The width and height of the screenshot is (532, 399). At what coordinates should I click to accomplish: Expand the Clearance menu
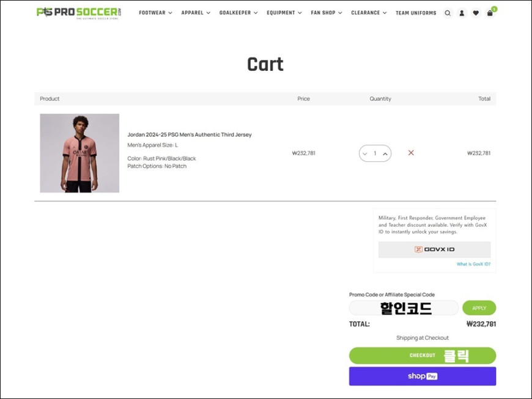coord(369,13)
